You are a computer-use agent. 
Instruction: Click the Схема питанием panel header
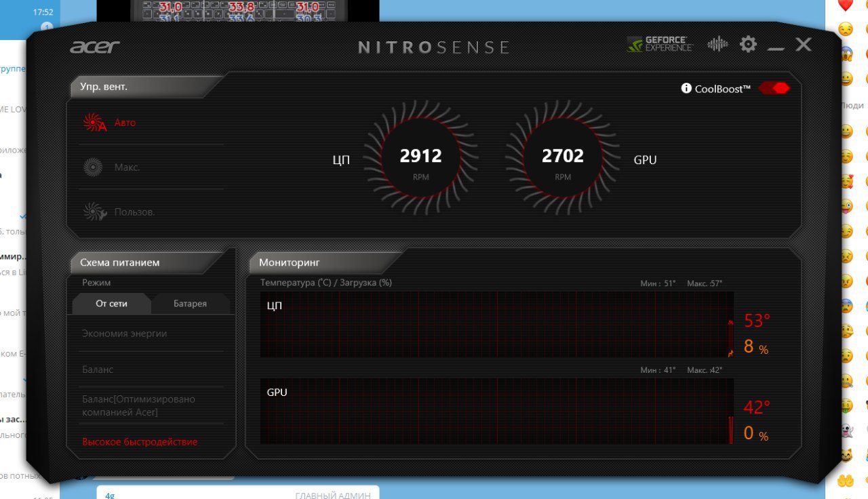146,262
